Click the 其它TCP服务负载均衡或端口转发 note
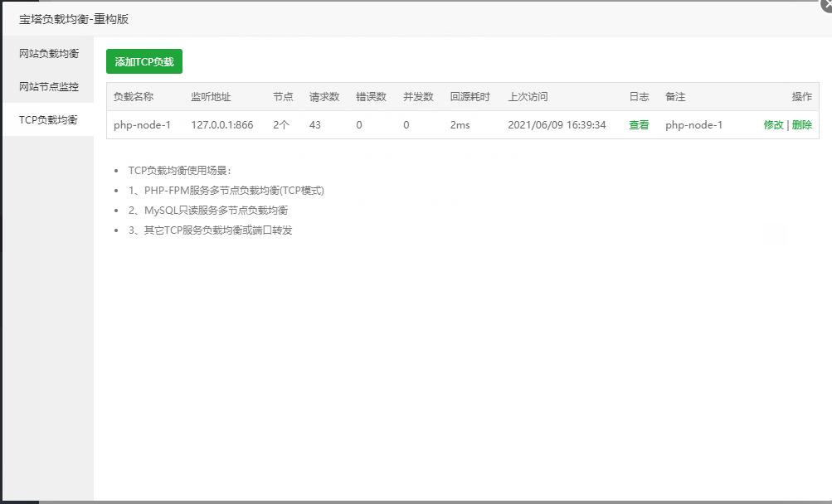Viewport: 832px width, 504px height. [210, 230]
